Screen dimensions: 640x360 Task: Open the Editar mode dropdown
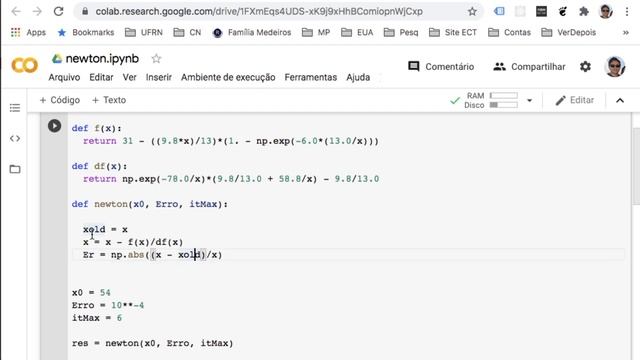click(x=574, y=100)
